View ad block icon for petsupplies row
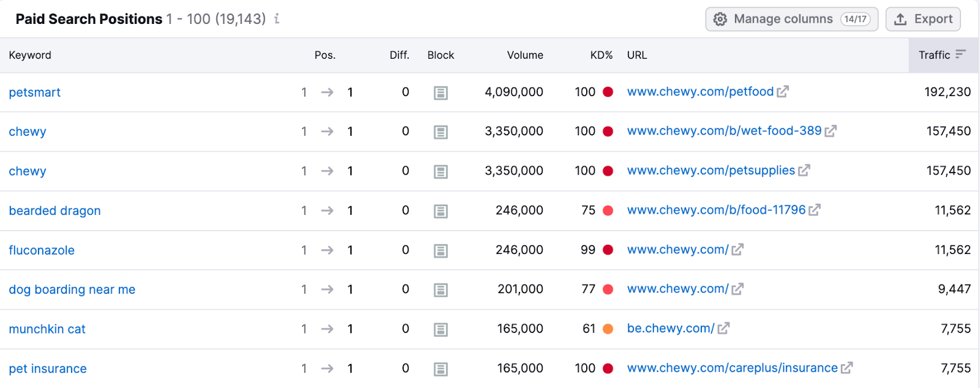Image resolution: width=980 pixels, height=388 pixels. (x=441, y=172)
